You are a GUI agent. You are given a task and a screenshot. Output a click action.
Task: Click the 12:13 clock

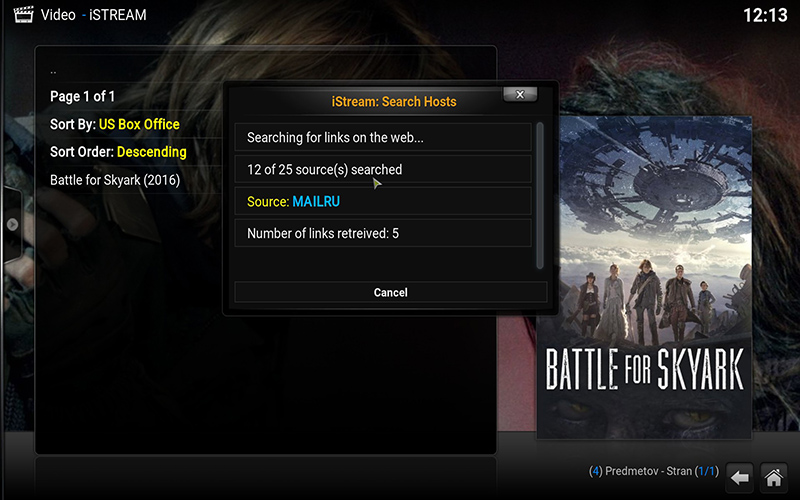coord(765,15)
